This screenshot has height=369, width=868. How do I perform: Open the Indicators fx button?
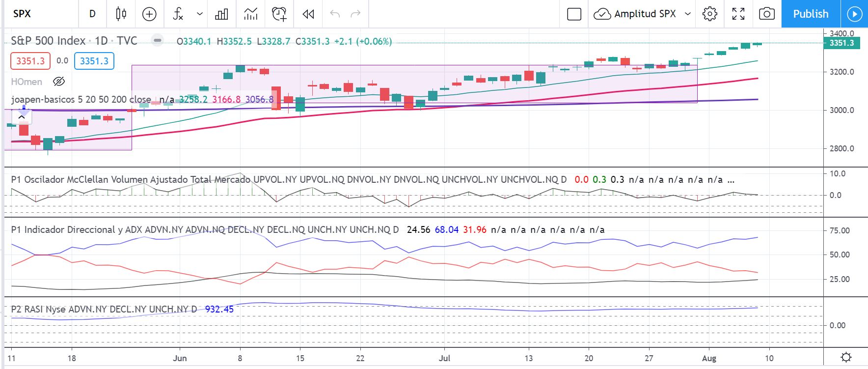pyautogui.click(x=178, y=14)
